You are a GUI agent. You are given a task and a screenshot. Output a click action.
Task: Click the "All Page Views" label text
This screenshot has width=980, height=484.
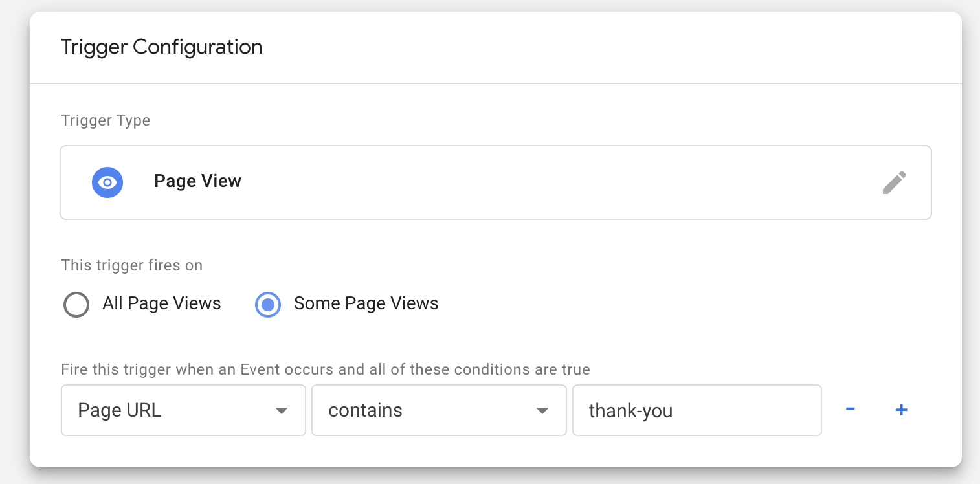162,303
